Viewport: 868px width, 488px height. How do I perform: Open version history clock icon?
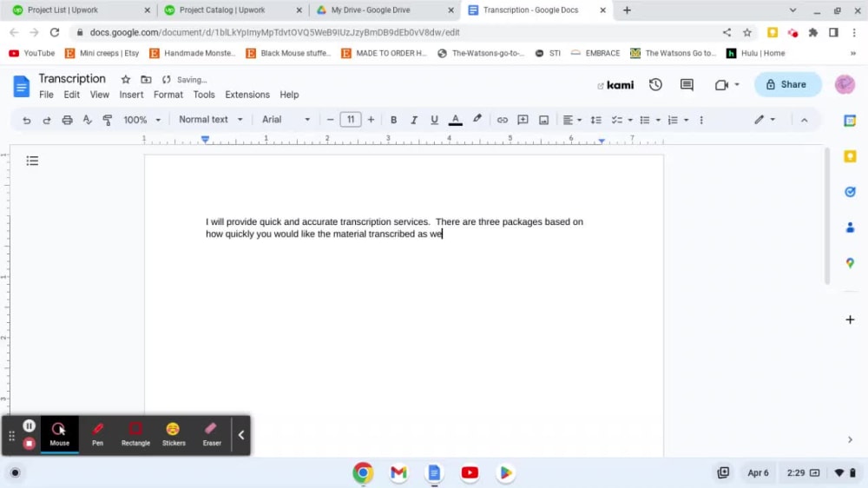(655, 85)
